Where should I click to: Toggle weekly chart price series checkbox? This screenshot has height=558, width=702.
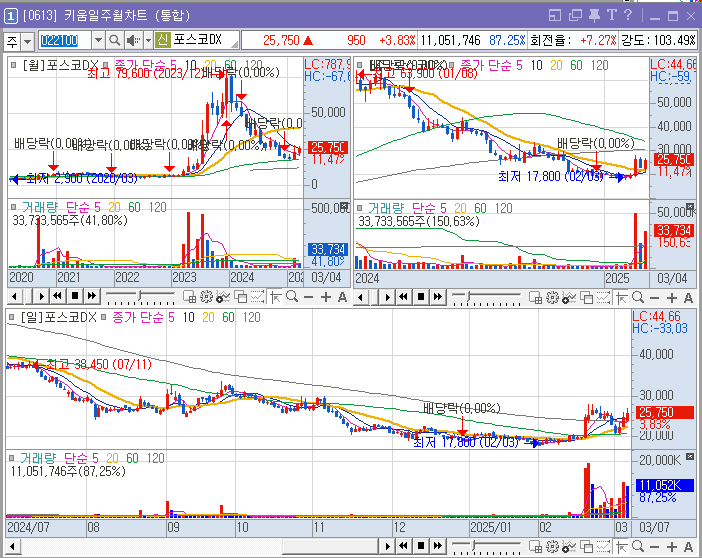pyautogui.click(x=359, y=65)
